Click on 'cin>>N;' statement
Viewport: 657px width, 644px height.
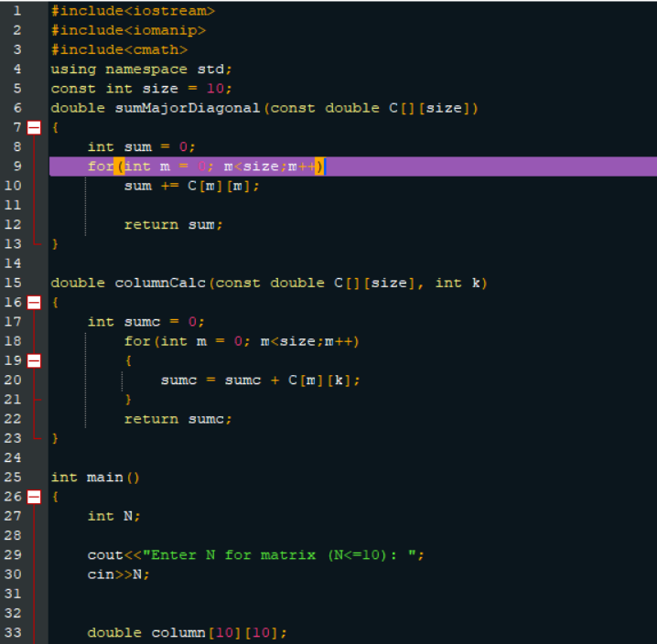(x=119, y=574)
